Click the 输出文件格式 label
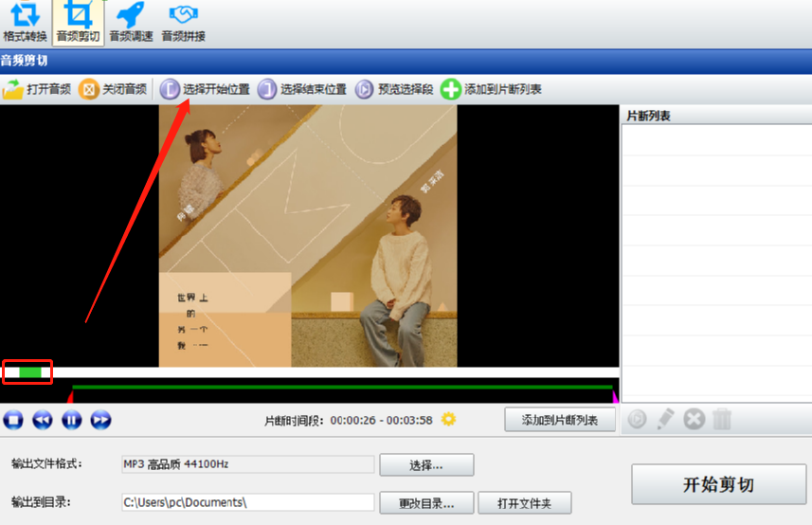812x525 pixels. (46, 463)
